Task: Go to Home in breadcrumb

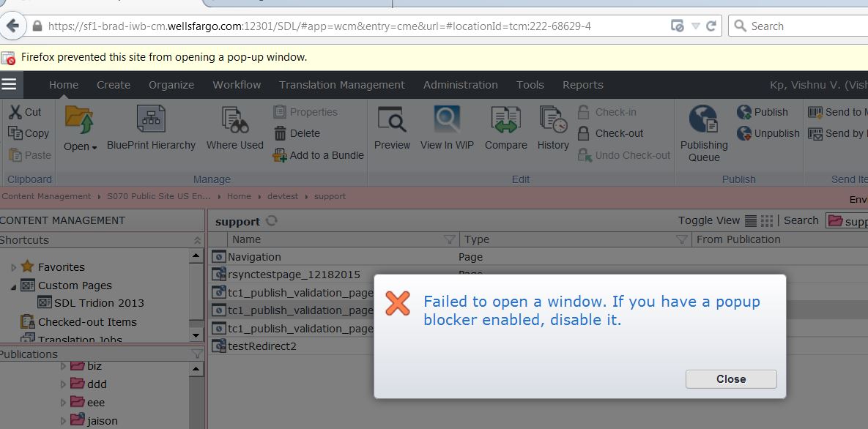Action: click(x=239, y=196)
